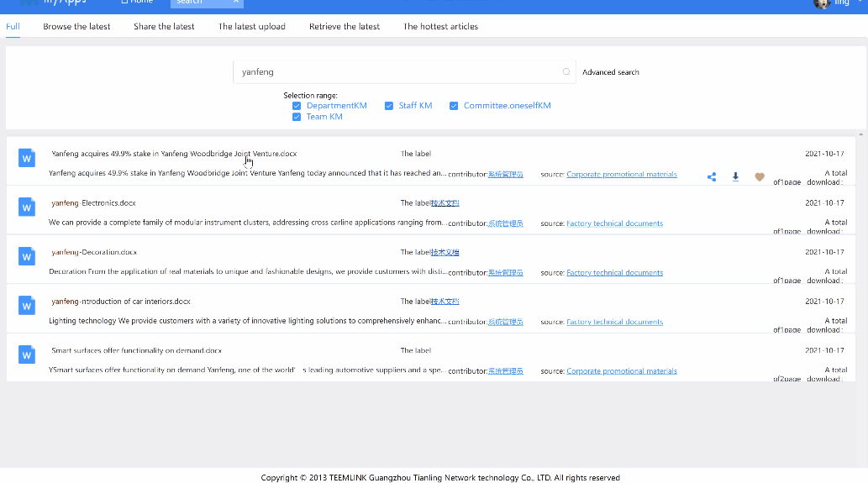868x483 pixels.
Task: Open Browse the latest tab
Action: (x=76, y=27)
